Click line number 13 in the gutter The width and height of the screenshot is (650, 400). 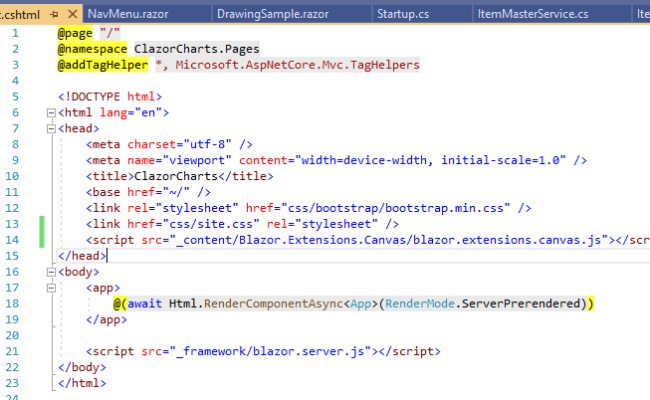(12, 224)
